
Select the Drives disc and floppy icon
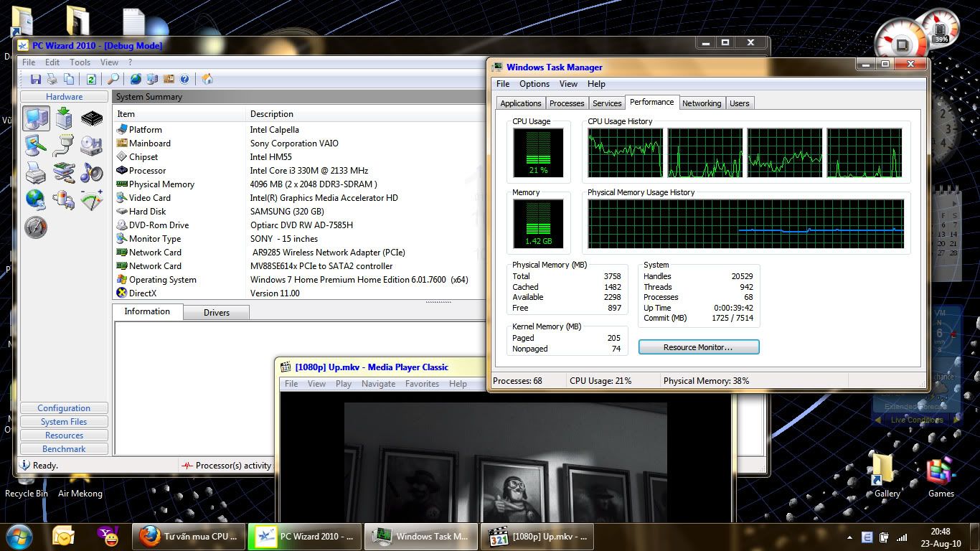click(x=92, y=146)
